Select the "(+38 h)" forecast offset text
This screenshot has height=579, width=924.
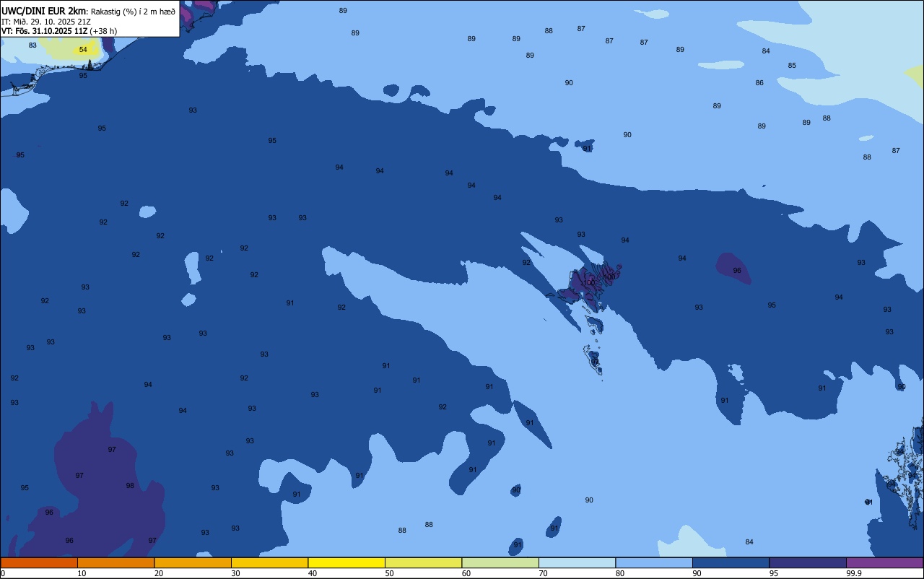pyautogui.click(x=103, y=31)
